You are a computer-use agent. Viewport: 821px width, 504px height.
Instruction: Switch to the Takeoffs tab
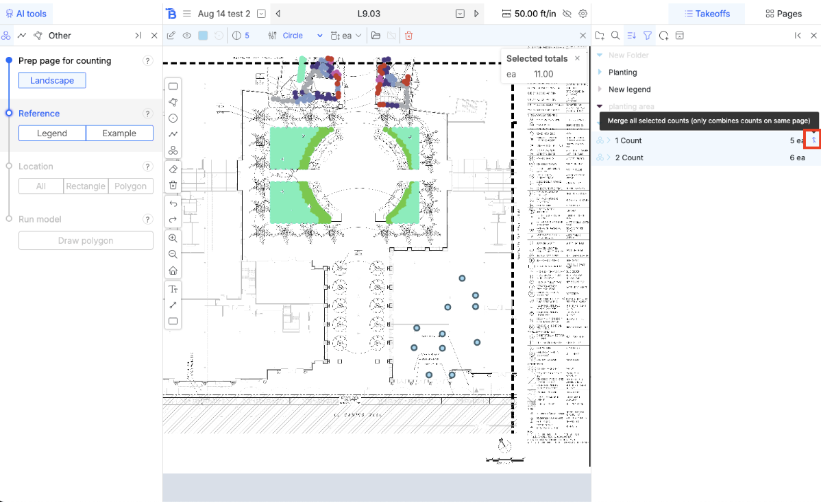(x=707, y=14)
